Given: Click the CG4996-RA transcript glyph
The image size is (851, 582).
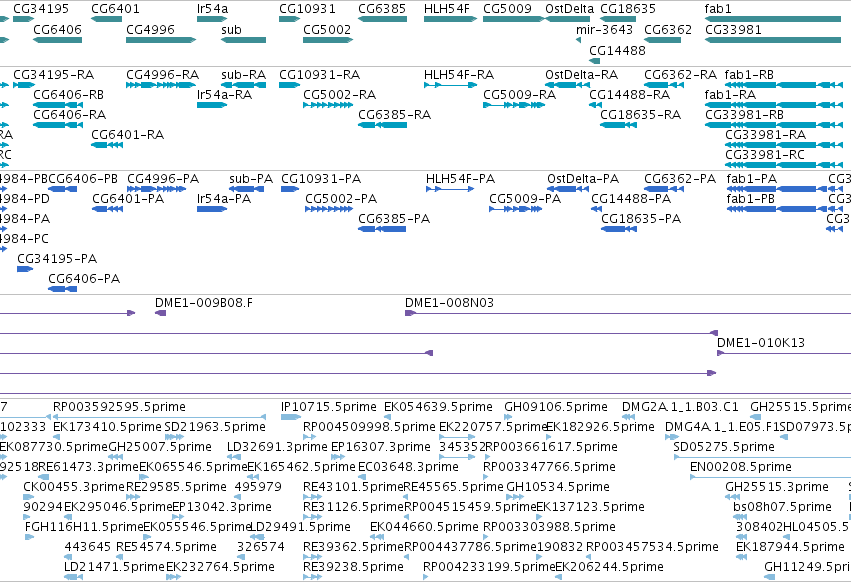Looking at the screenshot, I should point(161,85).
